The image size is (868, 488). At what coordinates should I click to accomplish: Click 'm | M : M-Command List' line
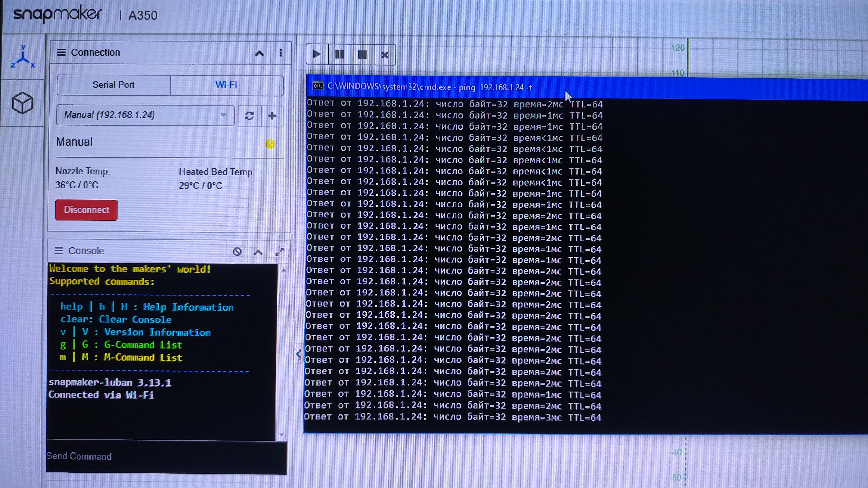[121, 357]
